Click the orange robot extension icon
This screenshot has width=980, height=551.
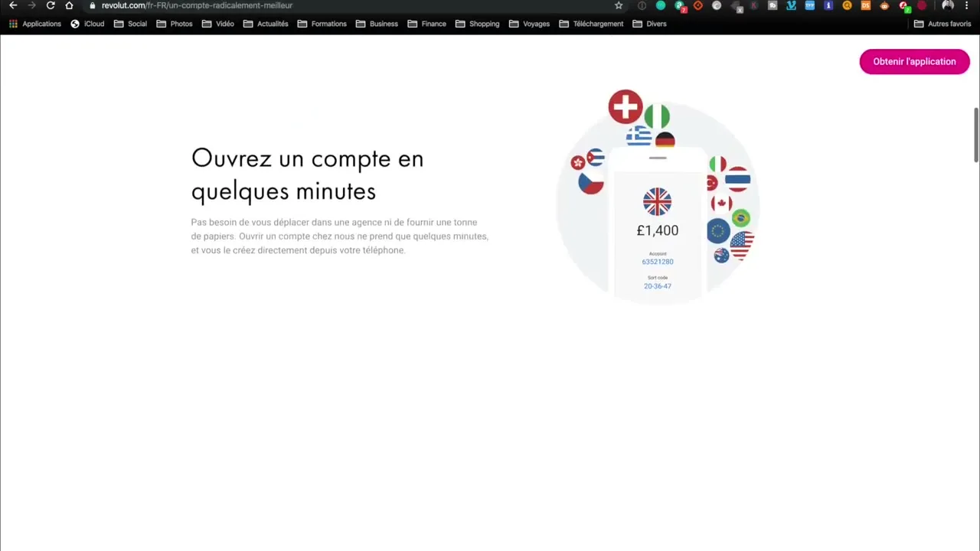pyautogui.click(x=884, y=5)
